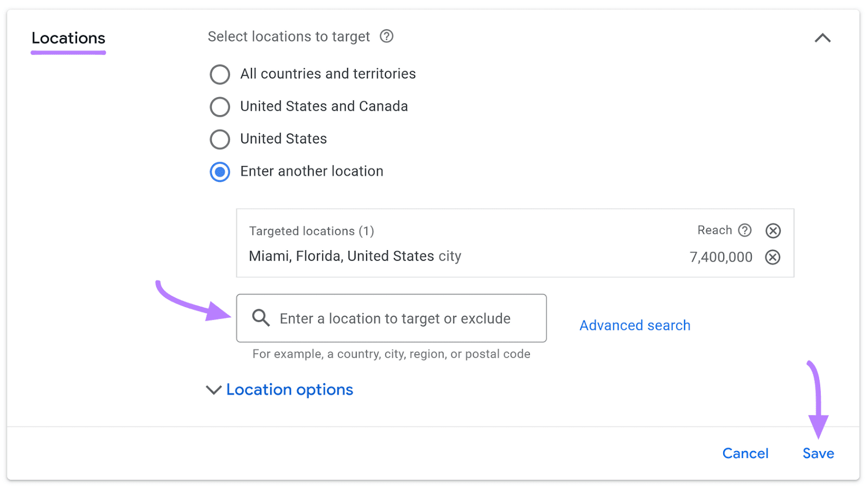Select "All countries and territories"

click(220, 74)
